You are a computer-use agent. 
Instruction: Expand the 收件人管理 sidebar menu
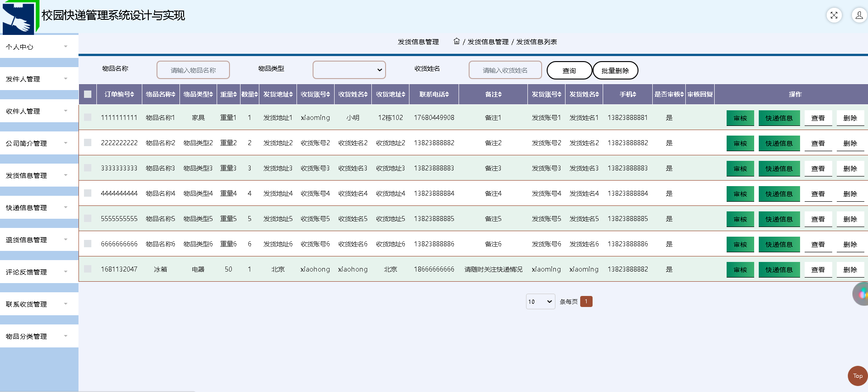(x=39, y=111)
